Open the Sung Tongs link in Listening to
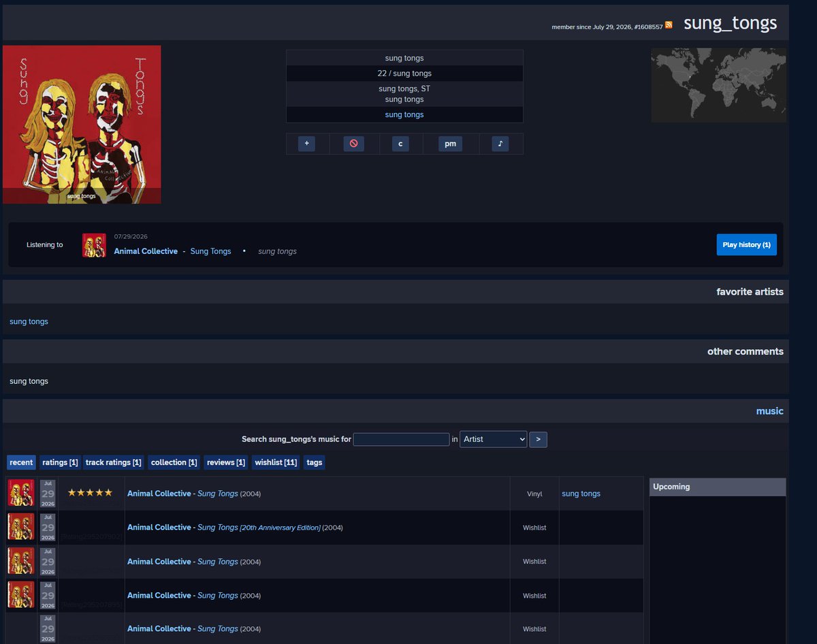 pos(210,251)
